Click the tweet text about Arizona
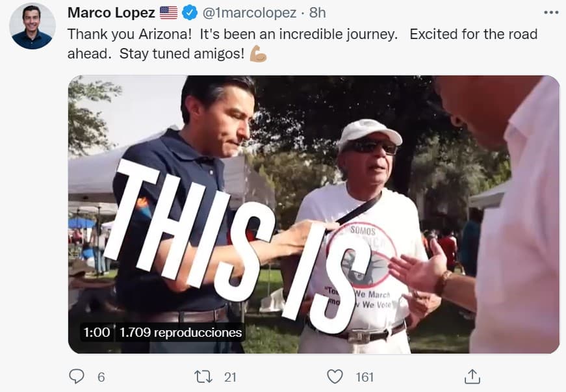The height and width of the screenshot is (392, 566). [302, 44]
